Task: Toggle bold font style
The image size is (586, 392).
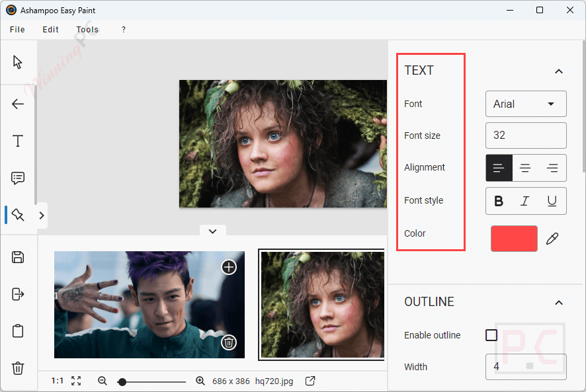Action: coord(499,201)
